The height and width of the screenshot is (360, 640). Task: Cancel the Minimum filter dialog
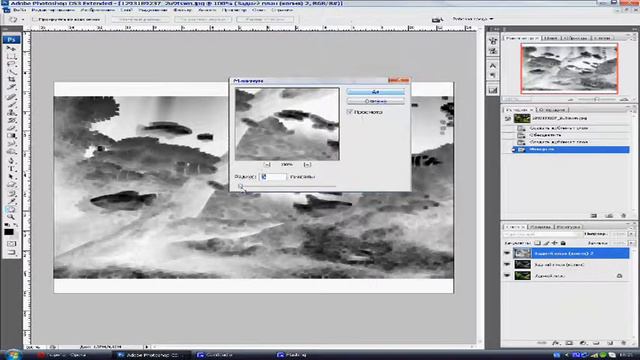pyautogui.click(x=376, y=101)
